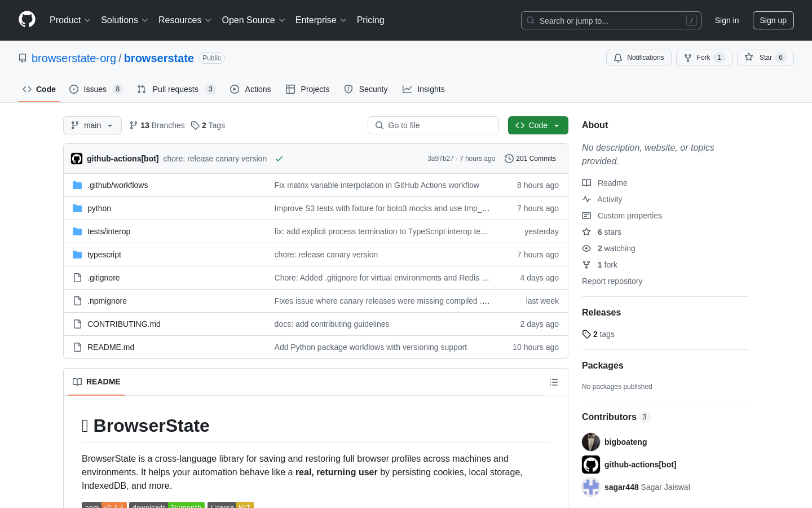Open Report repository link

pyautogui.click(x=612, y=281)
